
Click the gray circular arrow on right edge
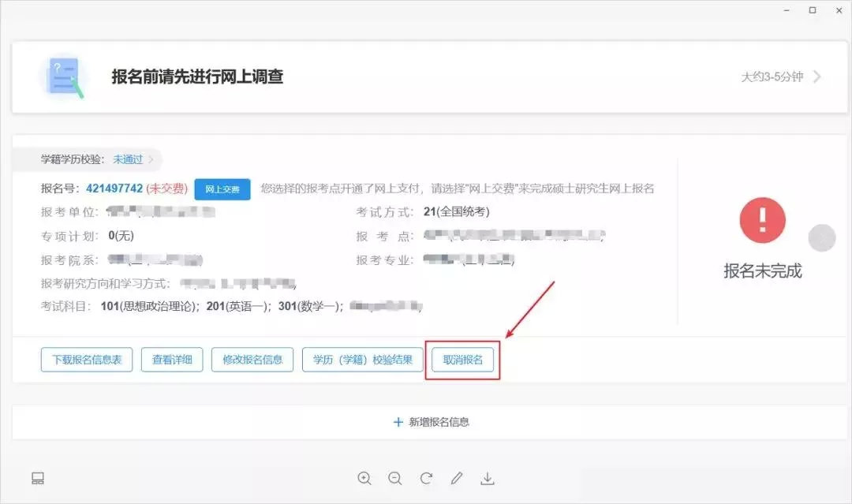click(821, 237)
